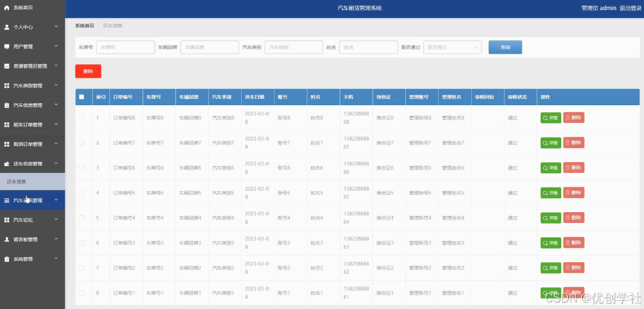Screen dimensions: 644x309
Task: Click the grid icon for 租车订单管理
Action: tap(6, 125)
